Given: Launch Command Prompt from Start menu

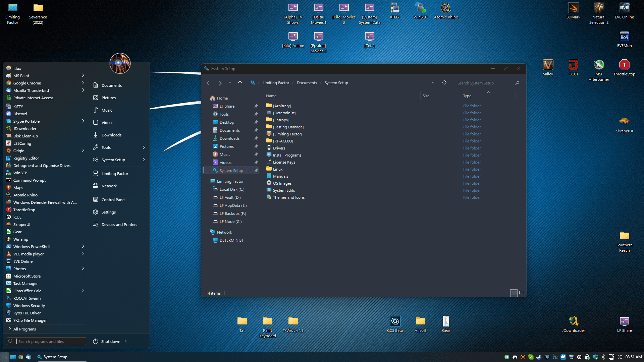Looking at the screenshot, I should [29, 180].
